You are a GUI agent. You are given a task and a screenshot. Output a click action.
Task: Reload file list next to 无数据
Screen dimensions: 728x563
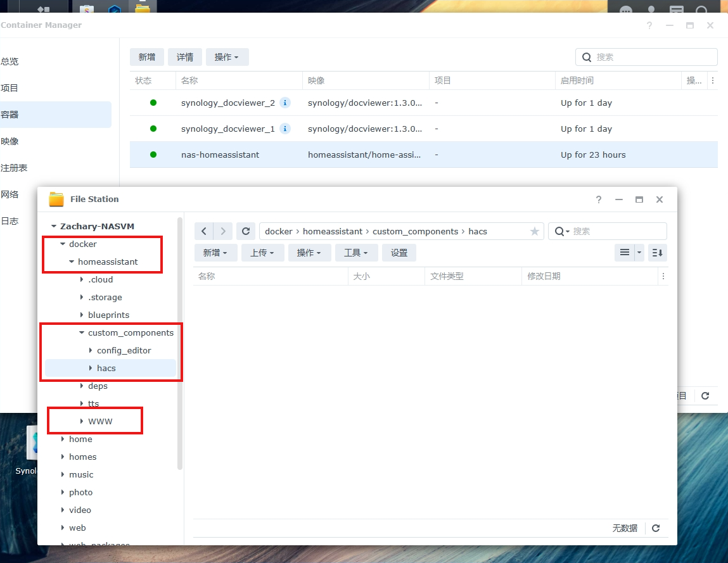point(656,528)
